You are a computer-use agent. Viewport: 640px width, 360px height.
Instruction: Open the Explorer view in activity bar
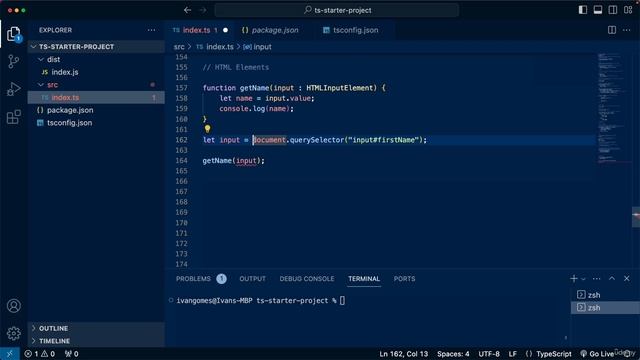pyautogui.click(x=13, y=34)
